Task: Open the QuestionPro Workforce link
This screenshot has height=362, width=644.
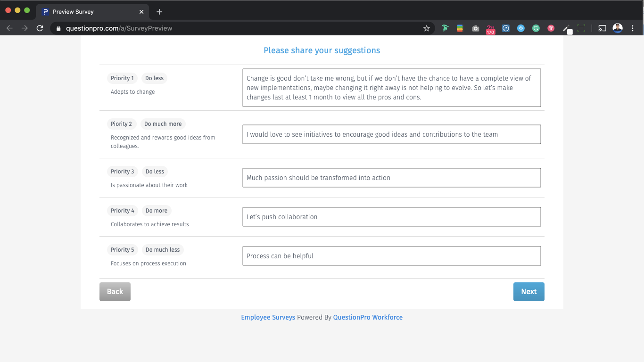Action: point(368,317)
